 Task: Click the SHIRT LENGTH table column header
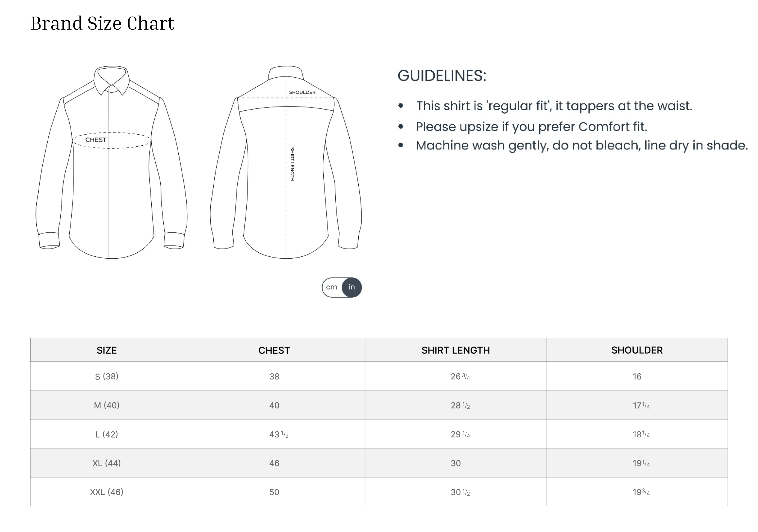click(x=456, y=350)
